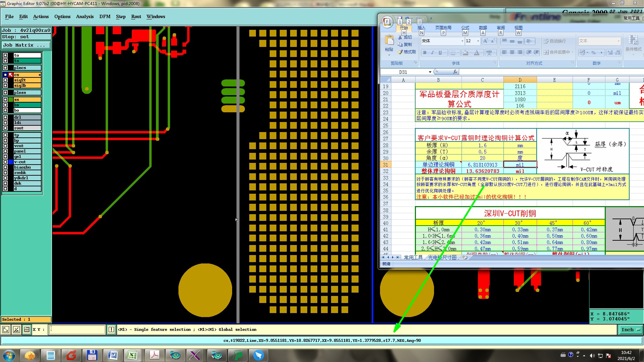Expand the Paste options arrow under 粘贴
The width and height of the screenshot is (644, 362).
tap(389, 55)
